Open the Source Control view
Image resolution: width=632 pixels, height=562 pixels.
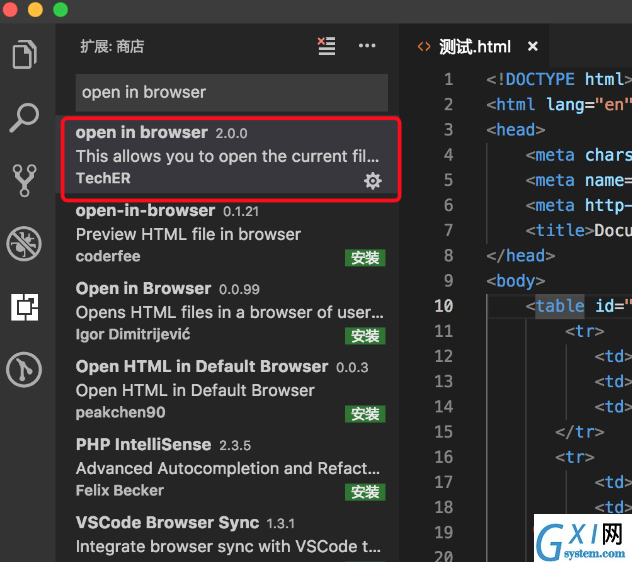point(24,180)
